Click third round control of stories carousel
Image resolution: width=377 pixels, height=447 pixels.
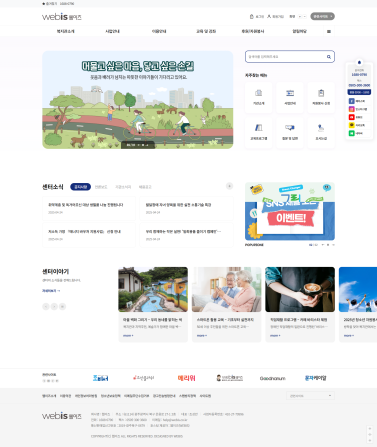(62, 306)
